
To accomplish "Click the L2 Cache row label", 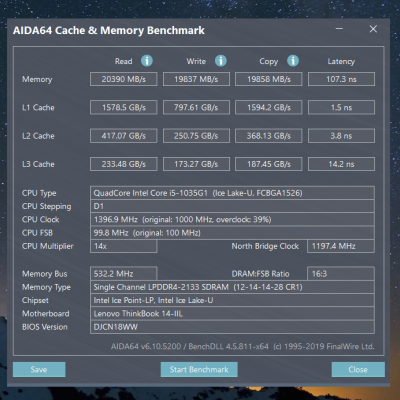I will tap(38, 136).
